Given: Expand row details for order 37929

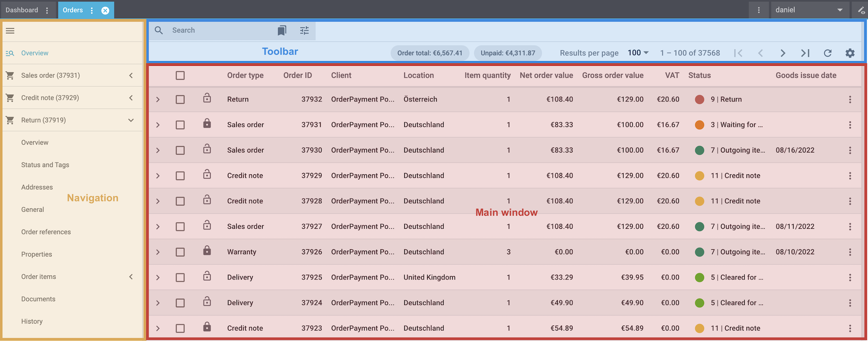Looking at the screenshot, I should coord(158,176).
